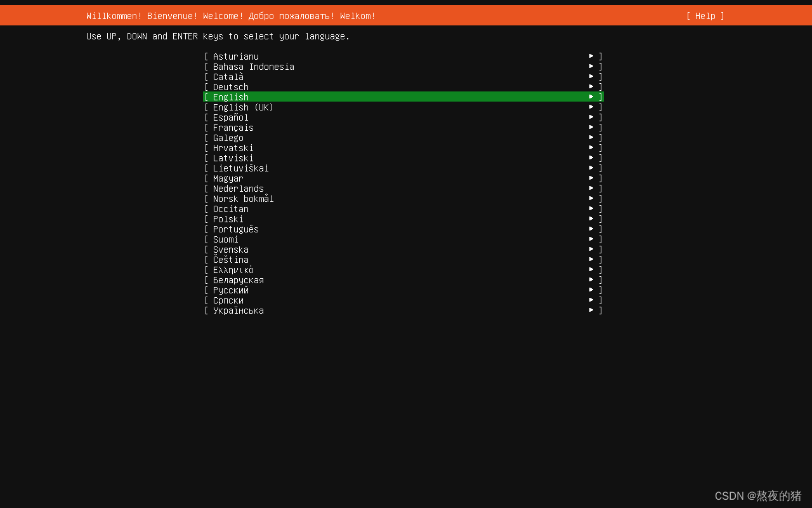Select Asturianu language

(403, 56)
